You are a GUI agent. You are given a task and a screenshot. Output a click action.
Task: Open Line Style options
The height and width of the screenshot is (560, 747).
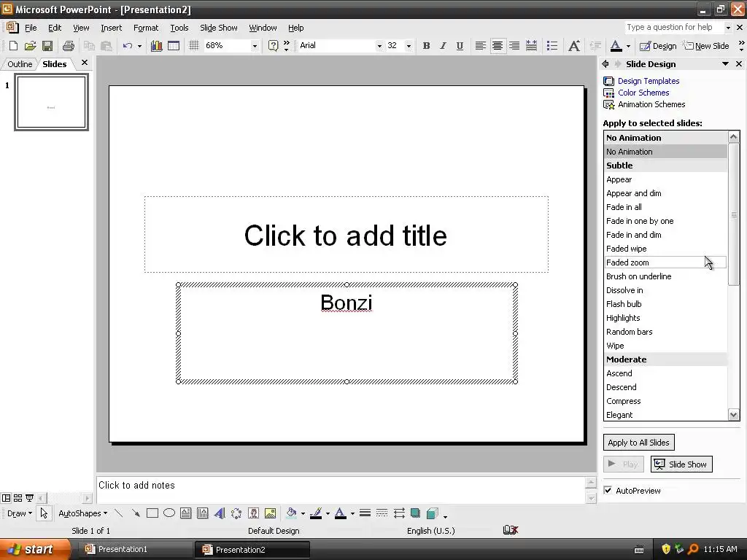click(365, 513)
